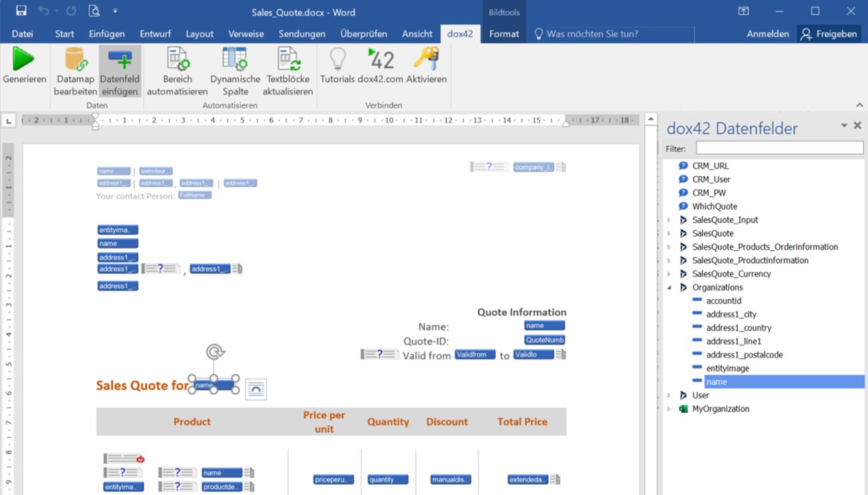Click Dynamische Spalte icon

235,59
